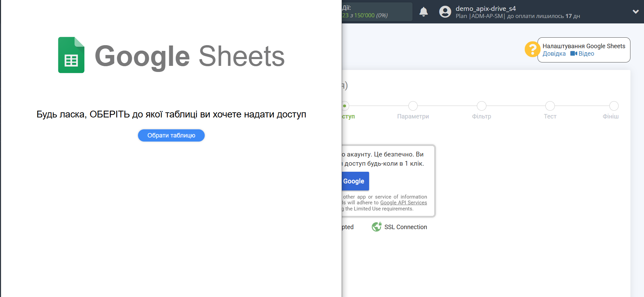This screenshot has width=644, height=297.
Task: Open the notifications bell icon
Action: pyautogui.click(x=424, y=12)
